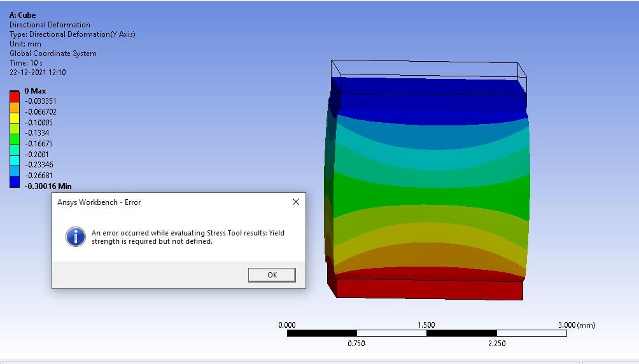Image resolution: width=639 pixels, height=364 pixels.
Task: Click the yield strength error message text
Action: tap(188, 237)
